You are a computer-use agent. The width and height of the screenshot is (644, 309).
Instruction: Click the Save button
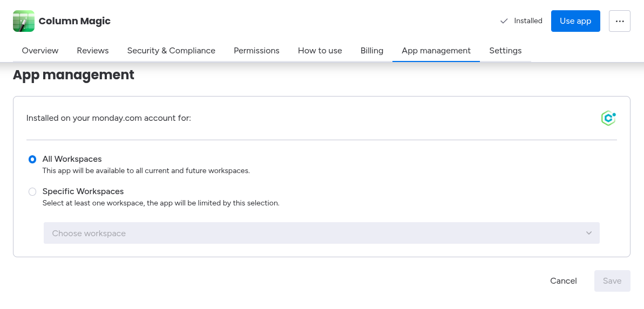612,281
